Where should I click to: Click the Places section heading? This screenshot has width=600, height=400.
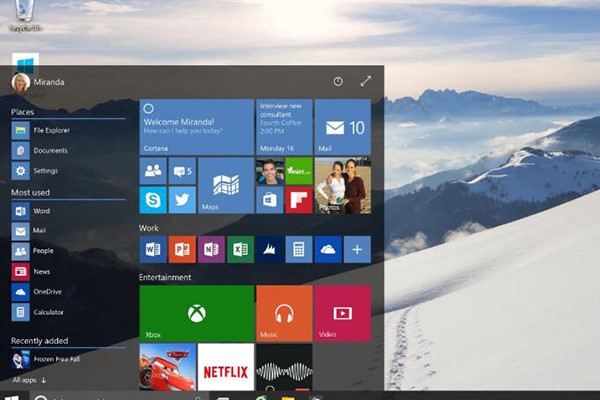click(23, 112)
